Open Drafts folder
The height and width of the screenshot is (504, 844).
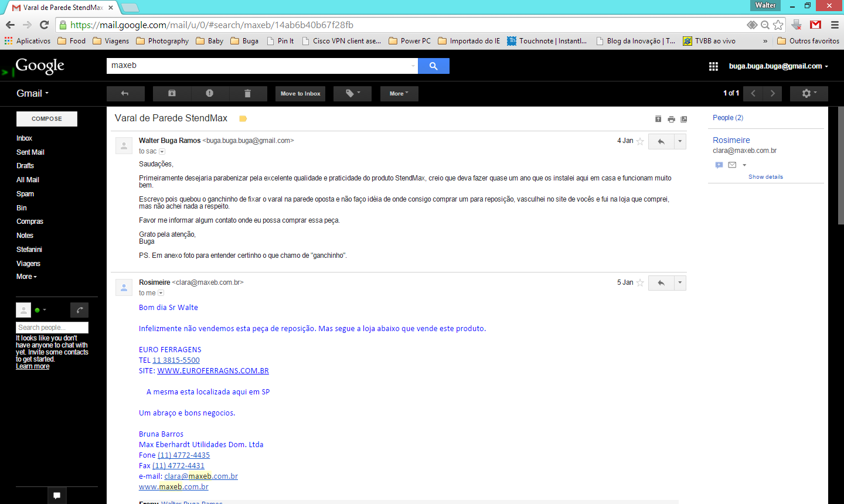click(25, 166)
